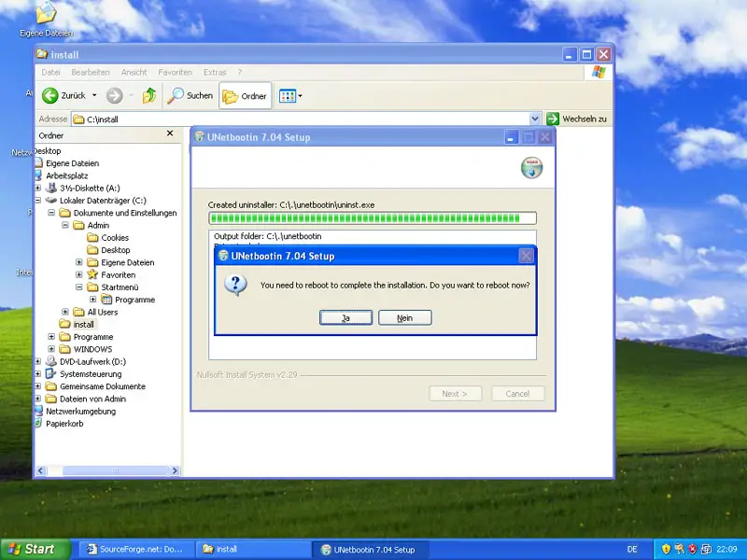Click the question mark icon in dialog
This screenshot has height=560, width=747.
(x=235, y=285)
